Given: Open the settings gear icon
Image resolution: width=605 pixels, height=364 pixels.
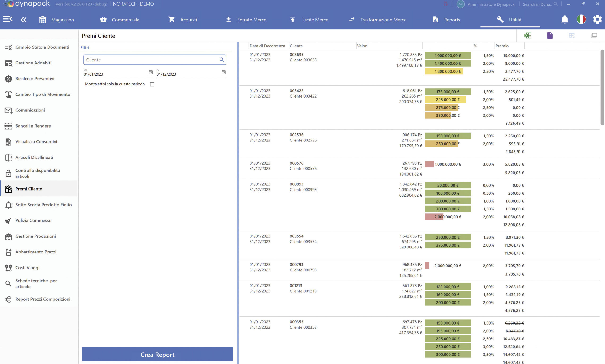Looking at the screenshot, I should 597,19.
